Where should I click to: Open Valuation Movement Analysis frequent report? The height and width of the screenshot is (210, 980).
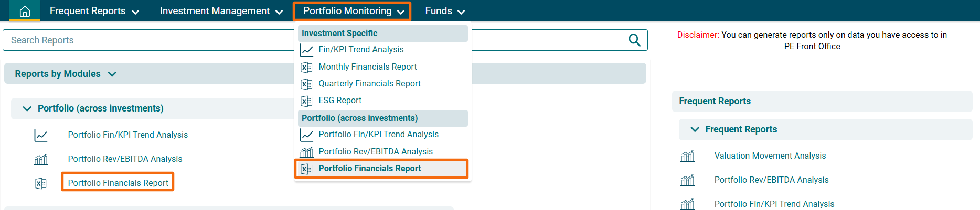pos(770,156)
